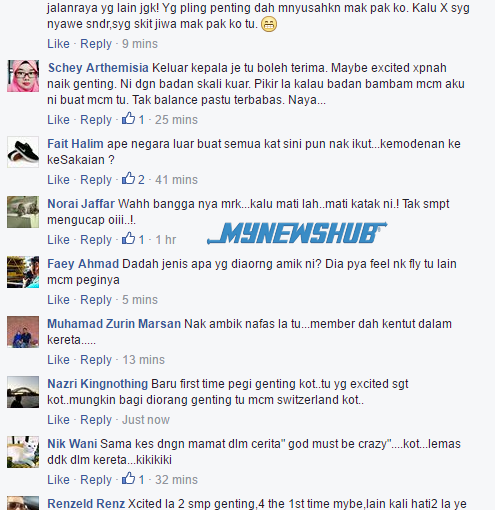
Task: Open Renzeld Renz's profile name
Action: 86,504
